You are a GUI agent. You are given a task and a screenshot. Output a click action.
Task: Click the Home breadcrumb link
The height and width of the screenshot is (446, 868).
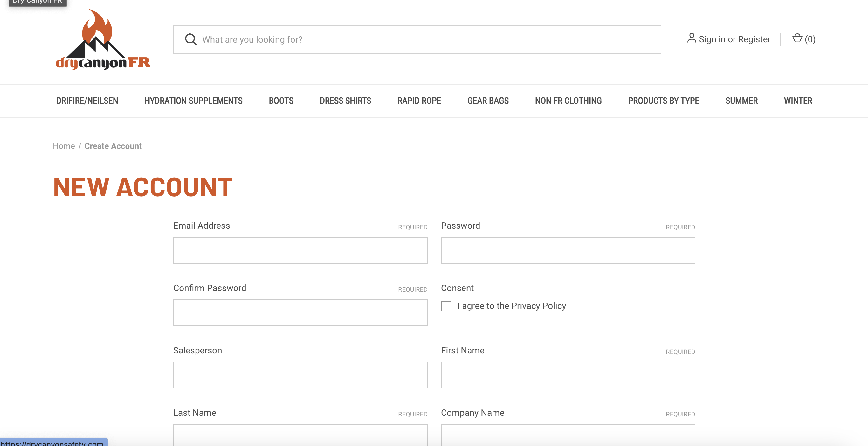click(64, 146)
